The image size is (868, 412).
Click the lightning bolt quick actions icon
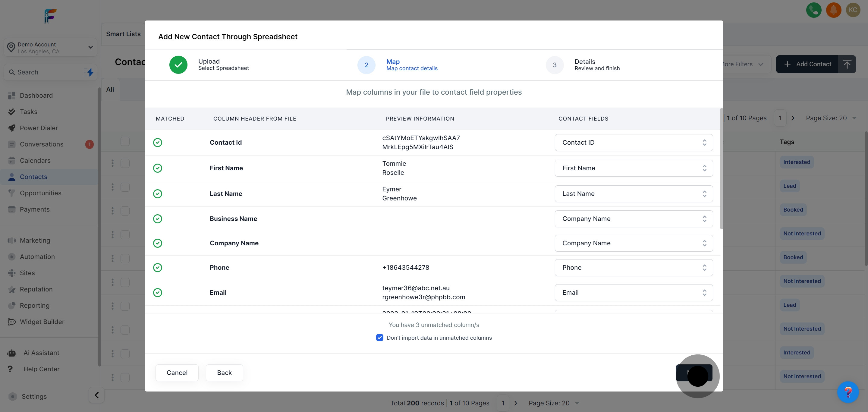pyautogui.click(x=90, y=72)
